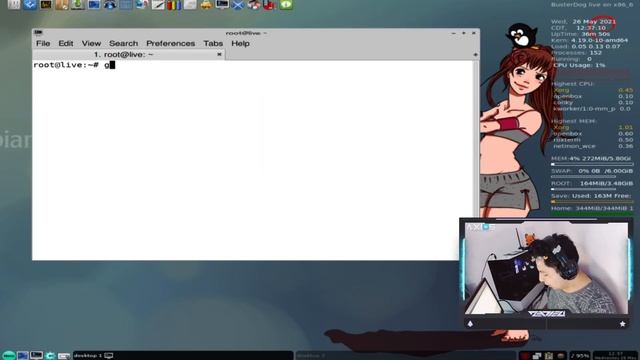The height and width of the screenshot is (360, 640).
Task: Click the red-yellow-blue books icon in launcher
Action: pos(174,4)
